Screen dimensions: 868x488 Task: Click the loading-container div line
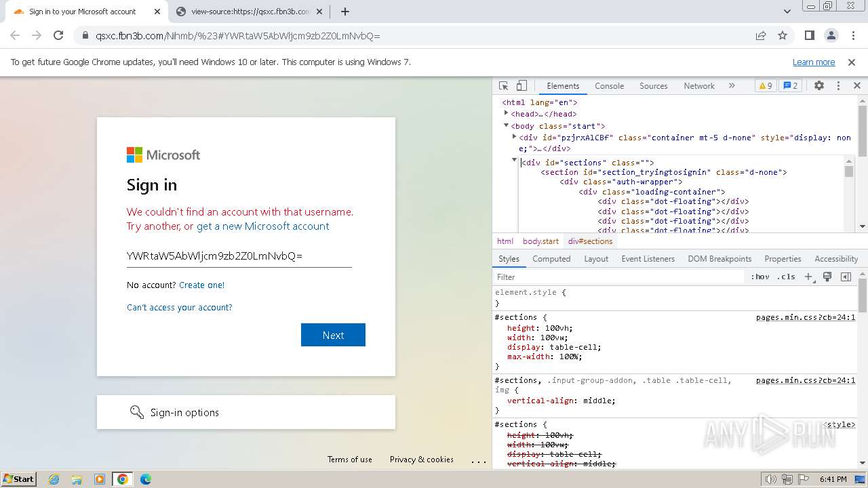[652, 192]
